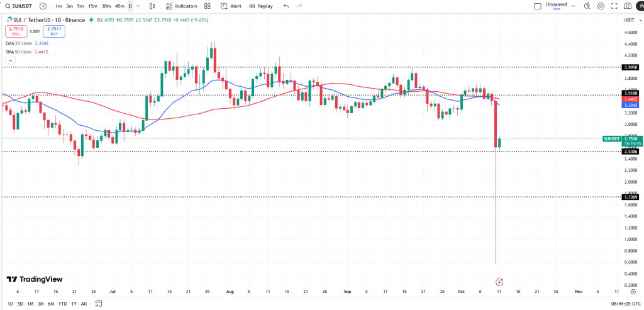This screenshot has width=644, height=310.
Task: Click the blue BUY button
Action: (x=55, y=31)
